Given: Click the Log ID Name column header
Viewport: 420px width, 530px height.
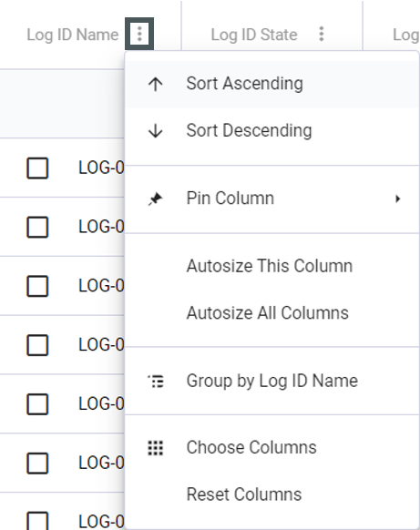Looking at the screenshot, I should click(72, 35).
